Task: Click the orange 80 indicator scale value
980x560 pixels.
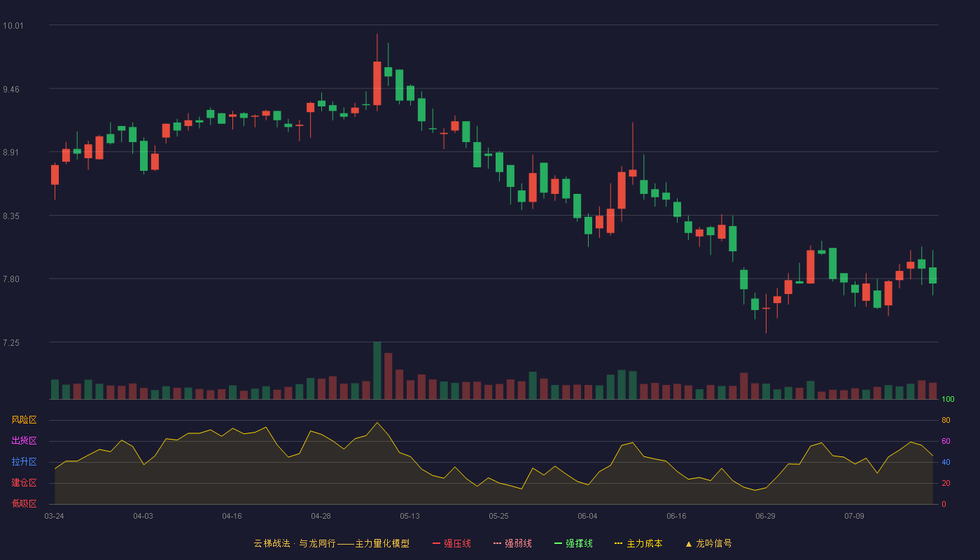Action: pos(946,420)
